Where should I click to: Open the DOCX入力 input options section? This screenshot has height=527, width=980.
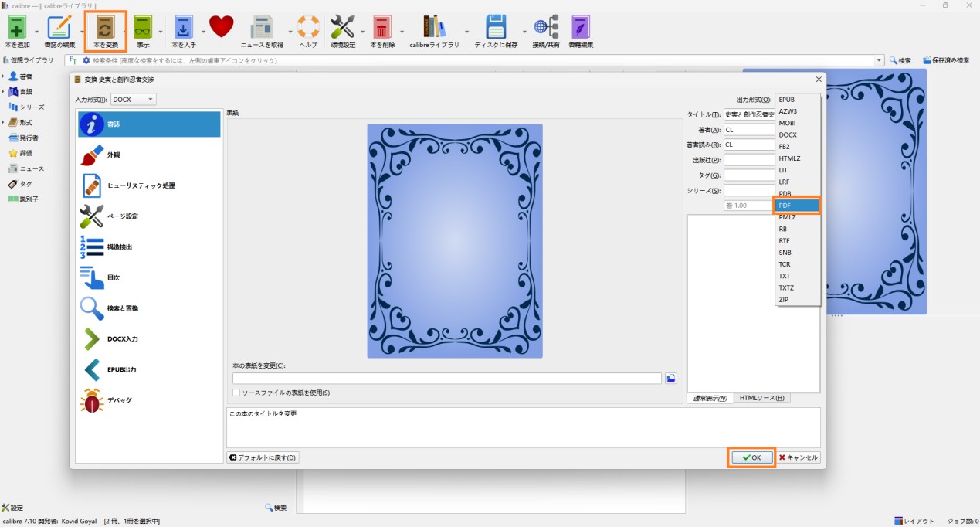point(149,339)
